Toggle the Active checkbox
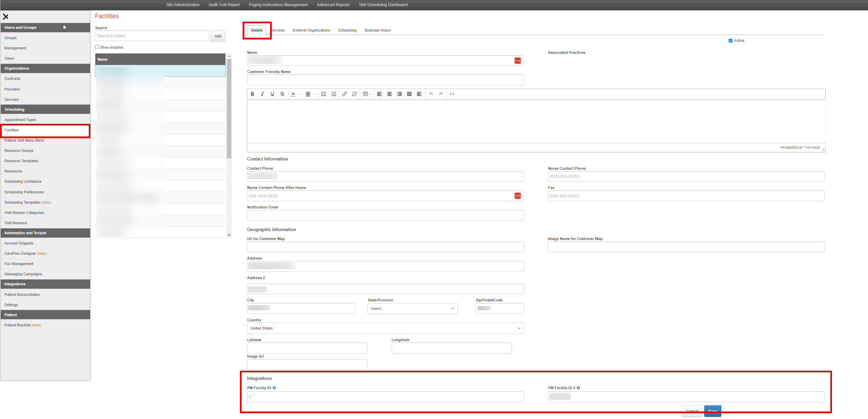This screenshot has height=419, width=868. point(730,40)
